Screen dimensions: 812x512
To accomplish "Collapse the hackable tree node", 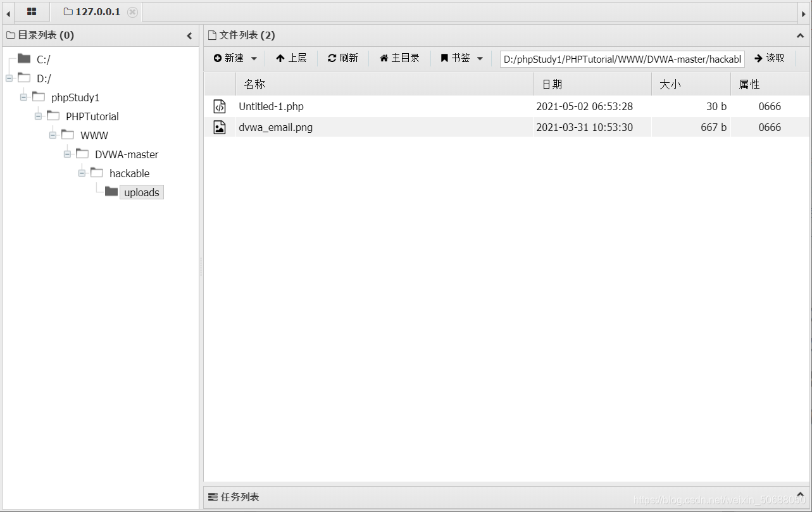I will (82, 173).
